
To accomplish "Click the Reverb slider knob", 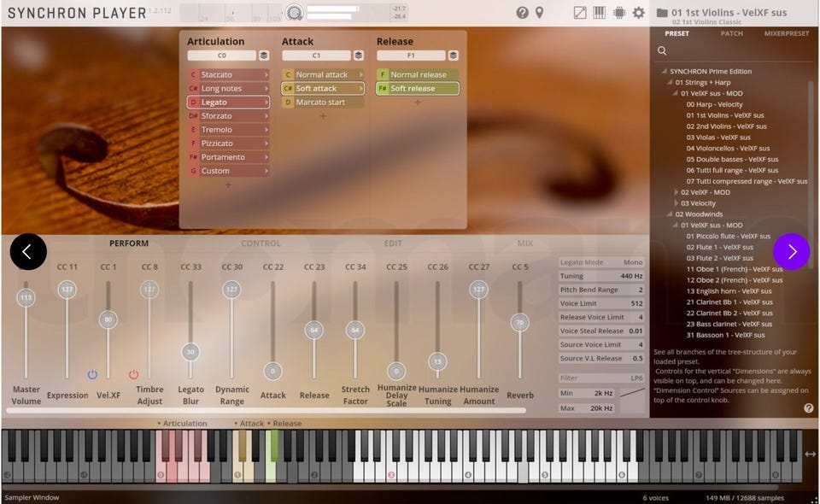I will coord(519,323).
